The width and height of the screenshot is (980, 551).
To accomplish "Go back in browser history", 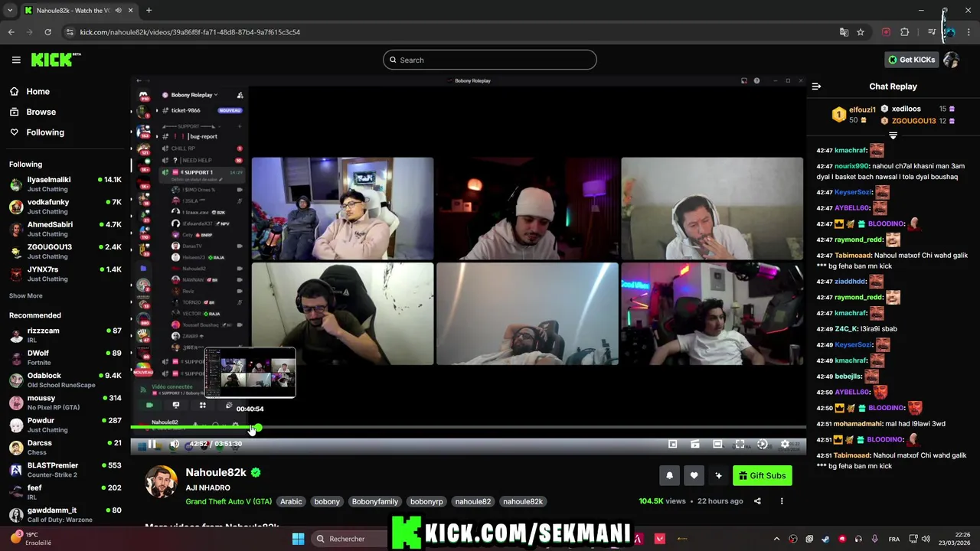I will point(11,32).
